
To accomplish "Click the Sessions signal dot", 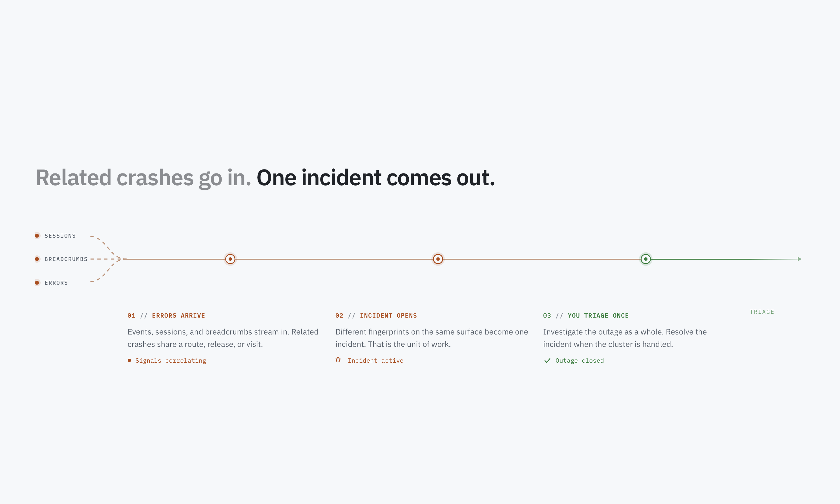I will coord(37,236).
